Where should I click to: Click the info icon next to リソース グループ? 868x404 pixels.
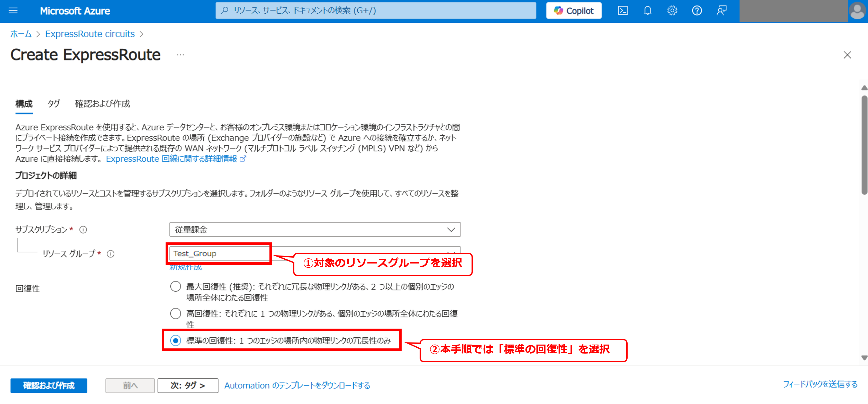click(111, 254)
